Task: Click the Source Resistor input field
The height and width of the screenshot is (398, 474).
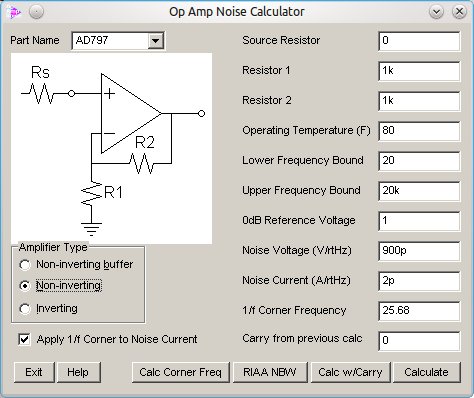Action: (x=419, y=41)
